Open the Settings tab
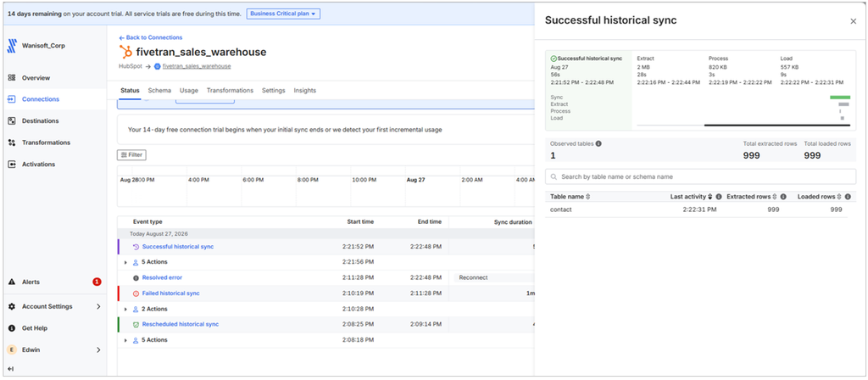868x380 pixels. point(274,90)
